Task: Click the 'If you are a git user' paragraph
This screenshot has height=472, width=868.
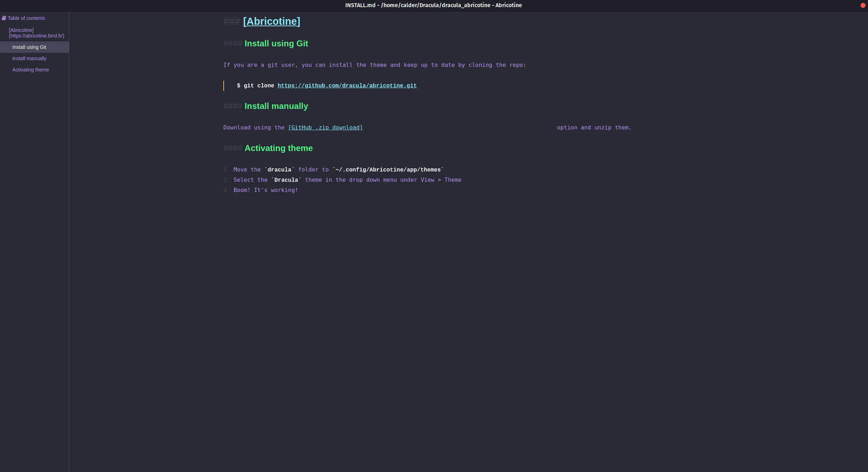Action: (x=374, y=65)
